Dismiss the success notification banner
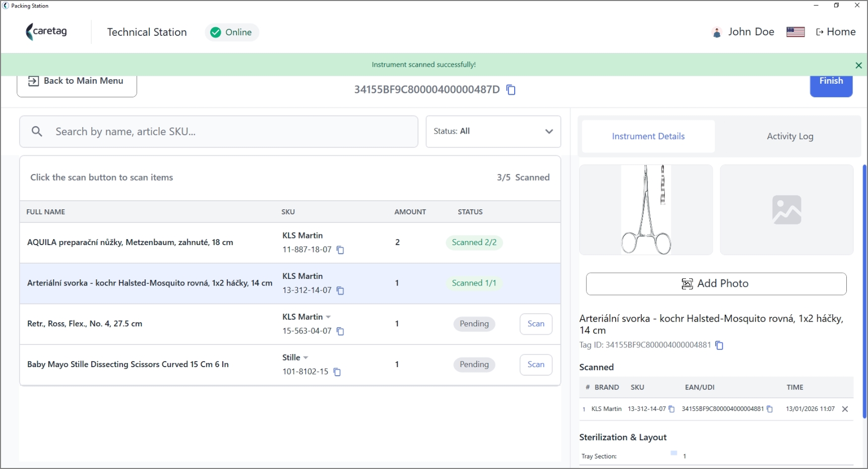868x469 pixels. click(x=858, y=65)
